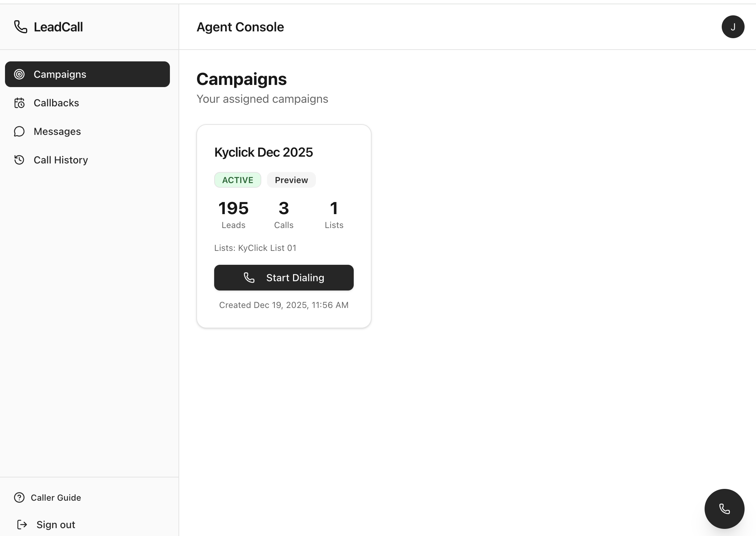
Task: Click the Callbacks calendar icon
Action: pyautogui.click(x=20, y=103)
